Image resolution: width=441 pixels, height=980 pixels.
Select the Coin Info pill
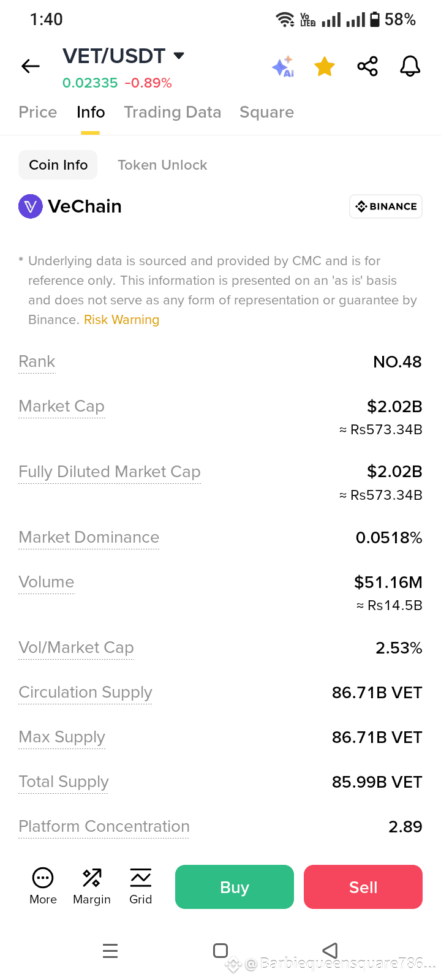(x=58, y=165)
